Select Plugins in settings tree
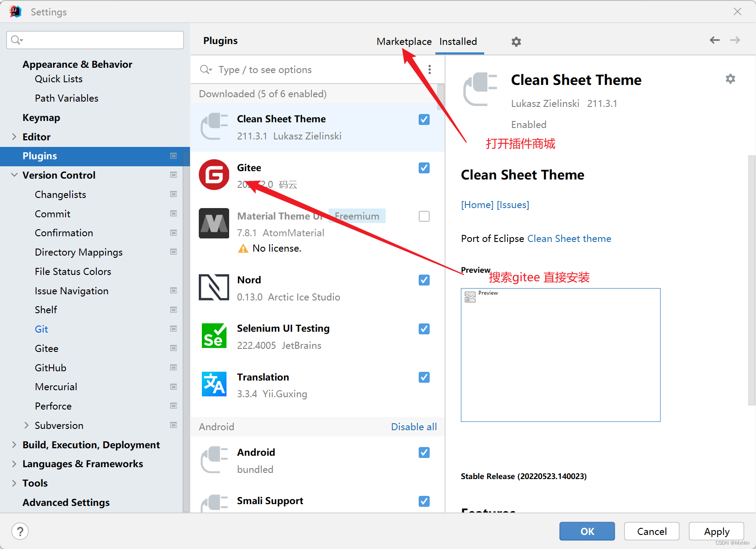756x549 pixels. click(x=95, y=156)
